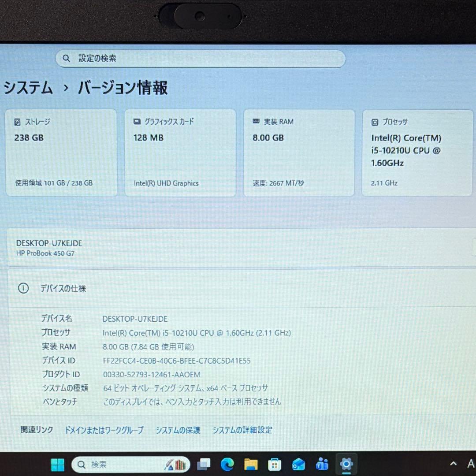
Task: Click the processor chip icon
Action: pos(375,122)
